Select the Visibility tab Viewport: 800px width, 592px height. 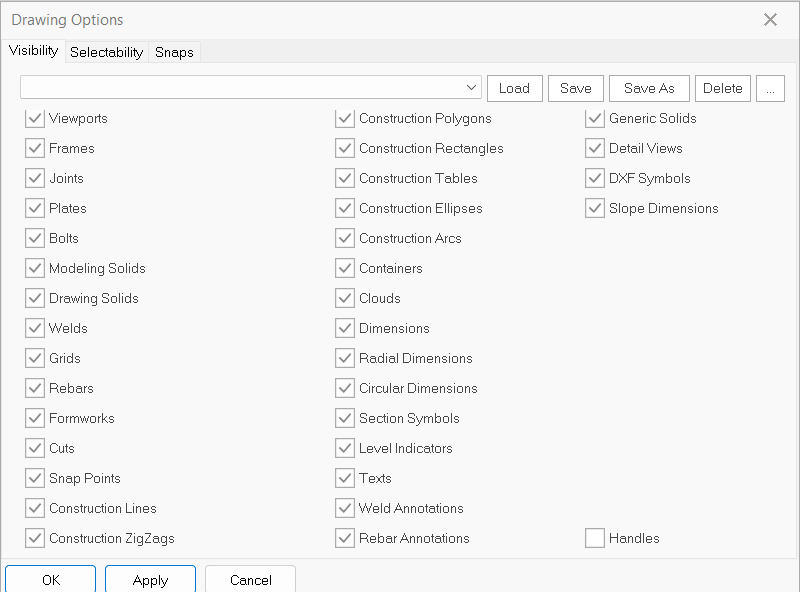coord(34,51)
